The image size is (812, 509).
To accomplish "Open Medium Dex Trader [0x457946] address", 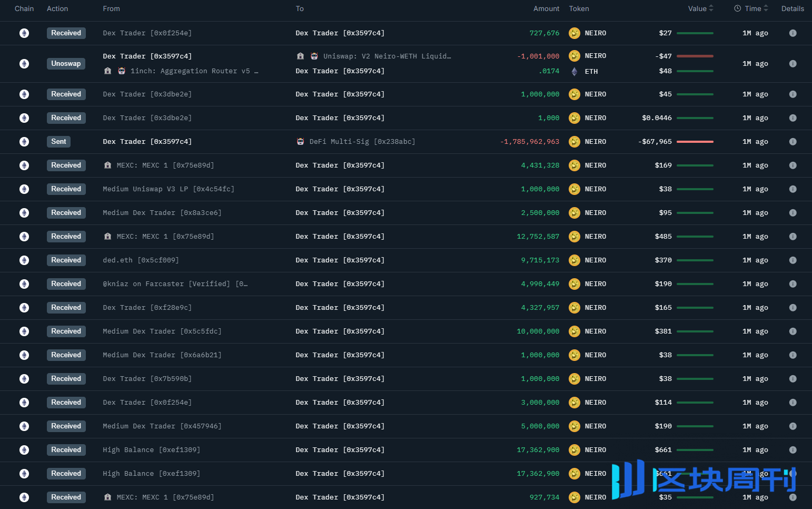I will (x=162, y=426).
